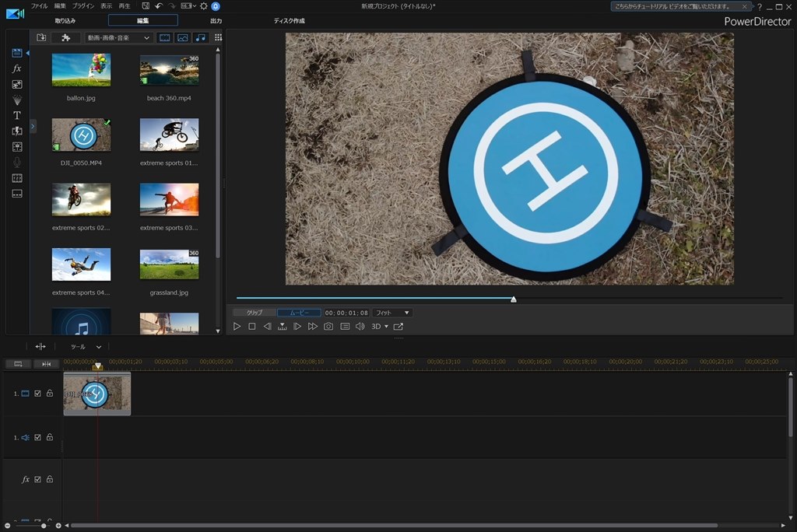This screenshot has height=532, width=797.
Task: Open the Subtitle Room icon
Action: tap(17, 194)
